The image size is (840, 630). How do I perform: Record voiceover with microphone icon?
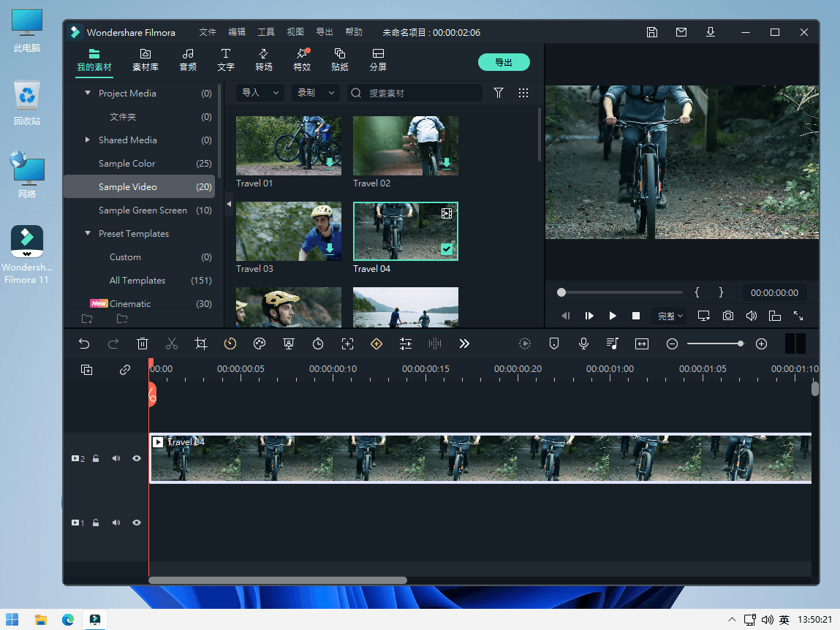click(x=583, y=344)
